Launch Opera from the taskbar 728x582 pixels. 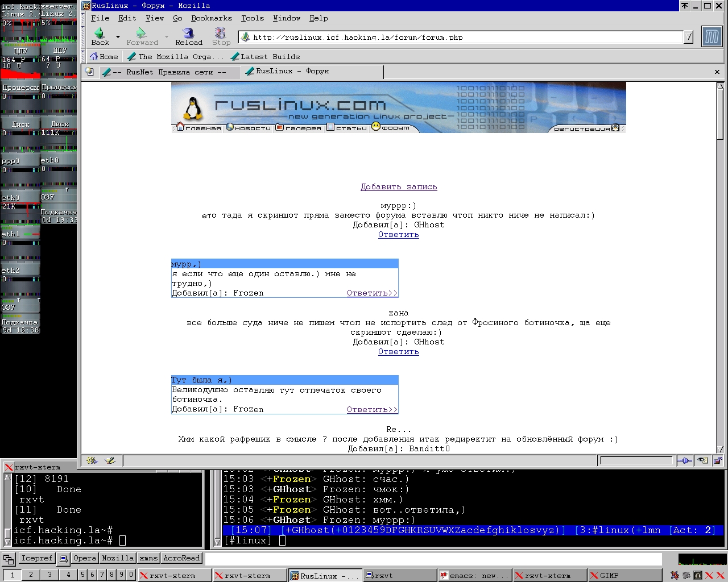pos(85,558)
